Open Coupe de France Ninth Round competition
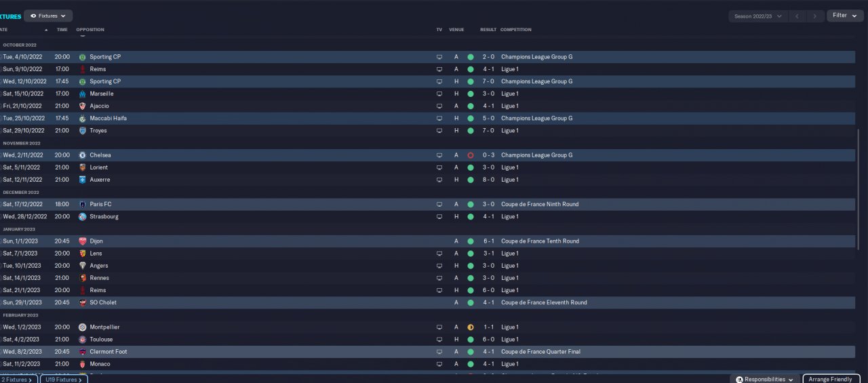Screen dimensions: 868x383 click(x=540, y=204)
